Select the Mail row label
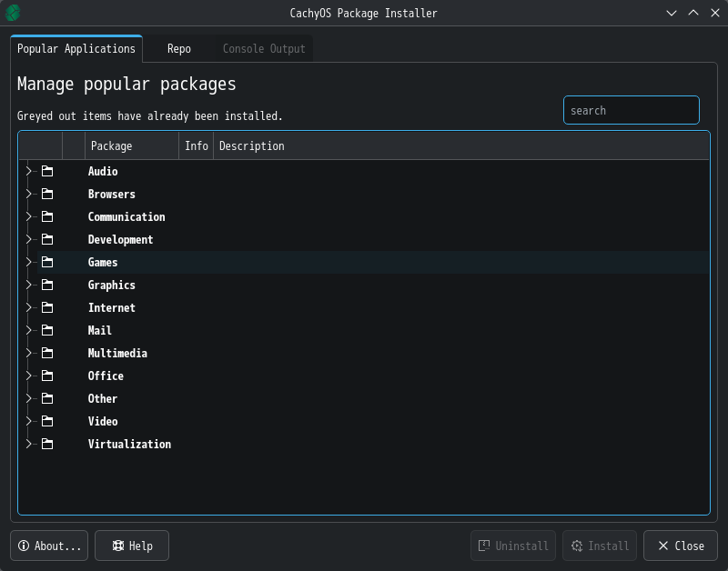This screenshot has width=728, height=571. click(100, 331)
